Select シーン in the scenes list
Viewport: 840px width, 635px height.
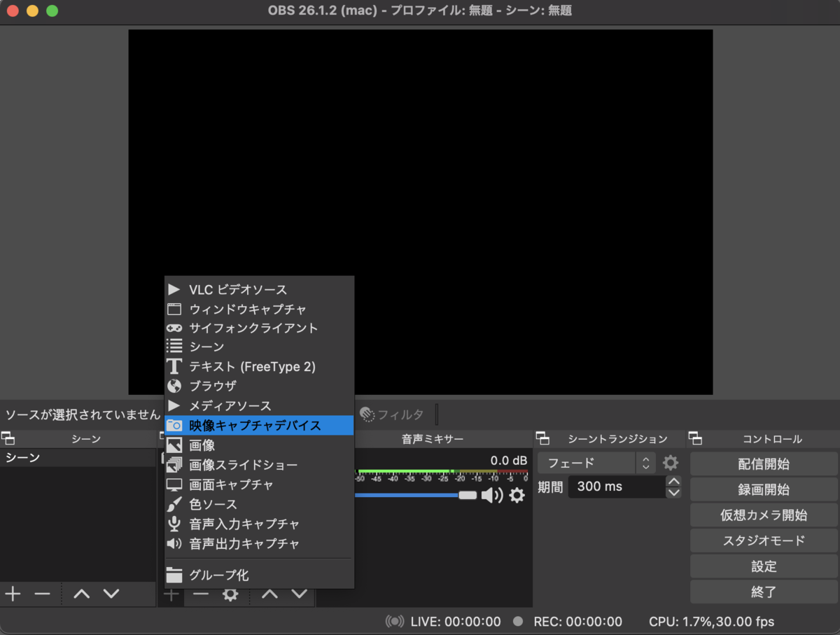click(x=77, y=458)
